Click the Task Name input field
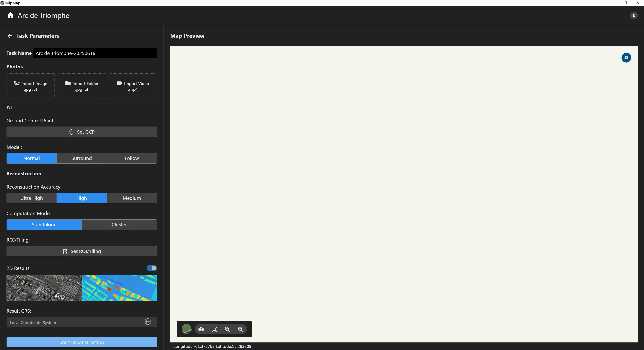Viewport: 644px width, 350px height. click(x=95, y=53)
